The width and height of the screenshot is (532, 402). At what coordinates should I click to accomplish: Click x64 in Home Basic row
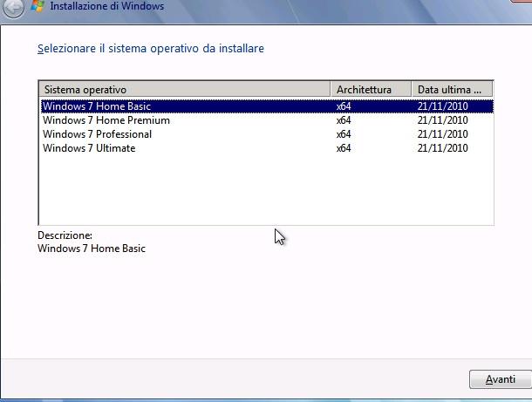click(x=344, y=106)
